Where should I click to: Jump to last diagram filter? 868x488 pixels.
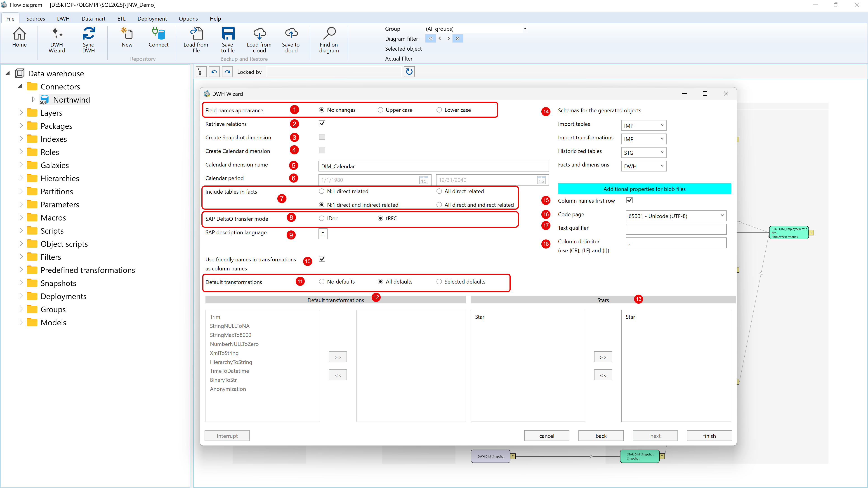tap(458, 38)
